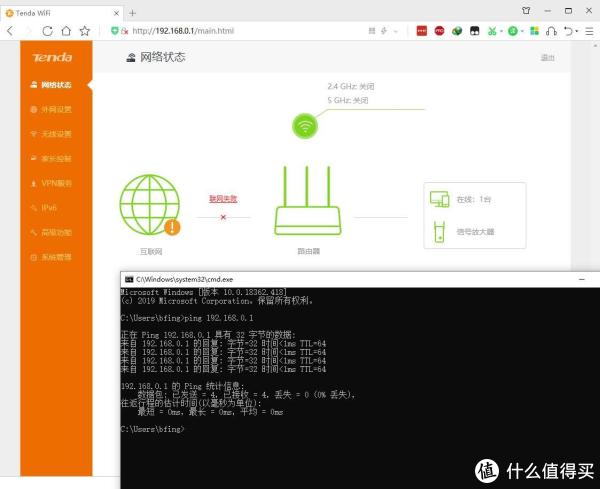Screen dimensions: 600x489
Task: Click the green router icon
Action: pyautogui.click(x=308, y=200)
